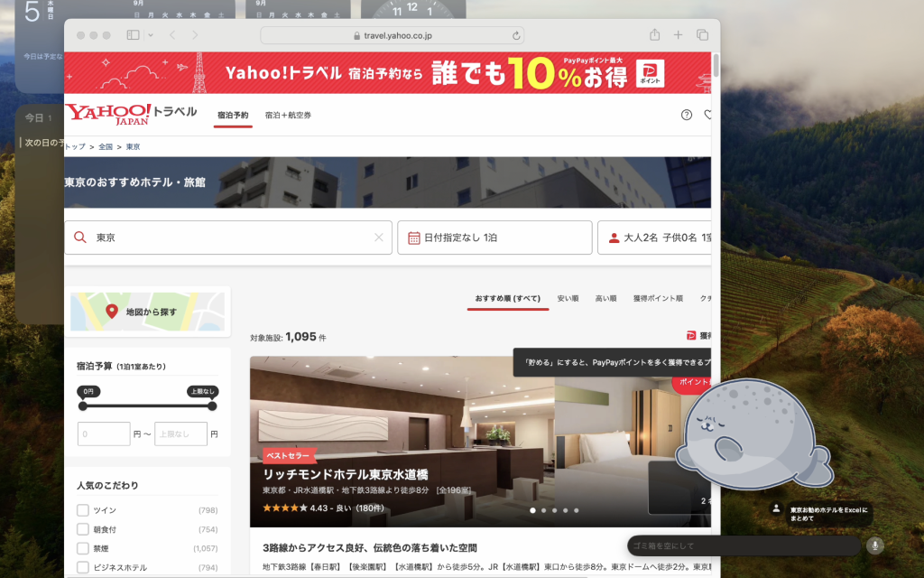Click the 3路線からアクセス良好 description heading

point(370,548)
